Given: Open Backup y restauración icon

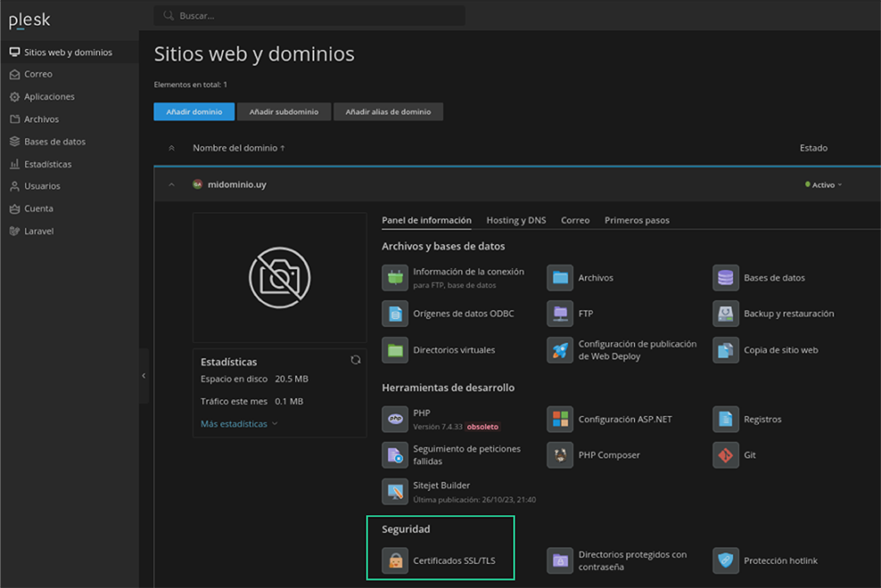Looking at the screenshot, I should coord(726,314).
